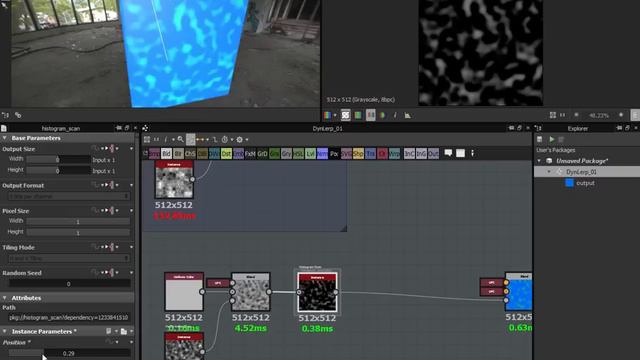Screen dimensions: 640x360
Task: Click the Random Seed value field
Action: point(69,284)
